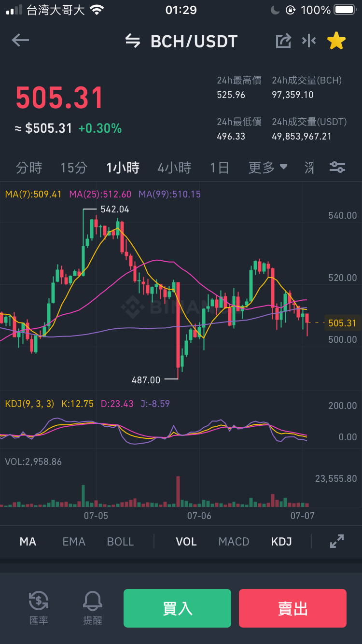Expand the 更多 interval dropdown
362x644 pixels.
268,168
